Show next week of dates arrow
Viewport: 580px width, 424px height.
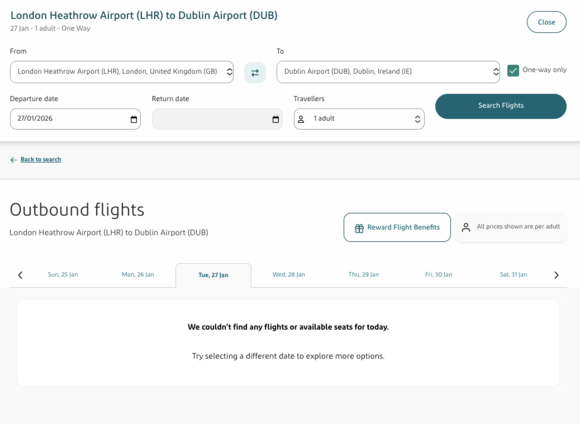pos(556,275)
